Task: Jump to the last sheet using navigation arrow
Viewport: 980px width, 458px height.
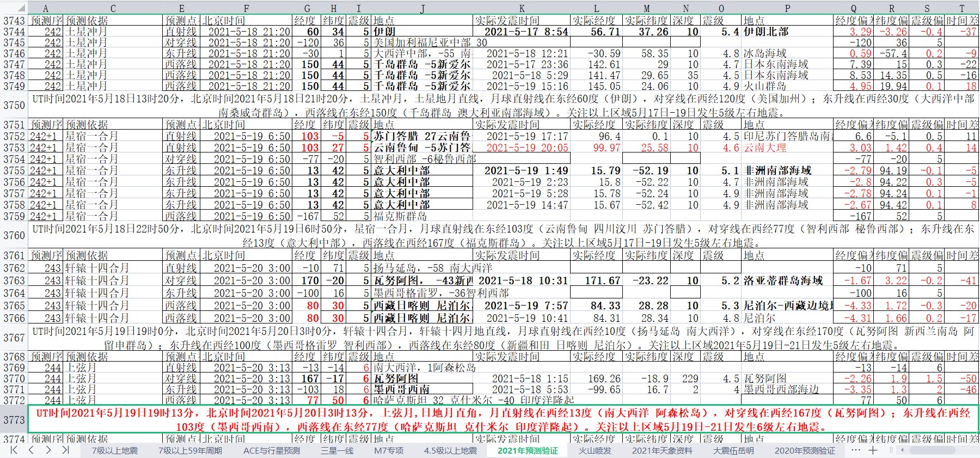Action: pos(65,450)
